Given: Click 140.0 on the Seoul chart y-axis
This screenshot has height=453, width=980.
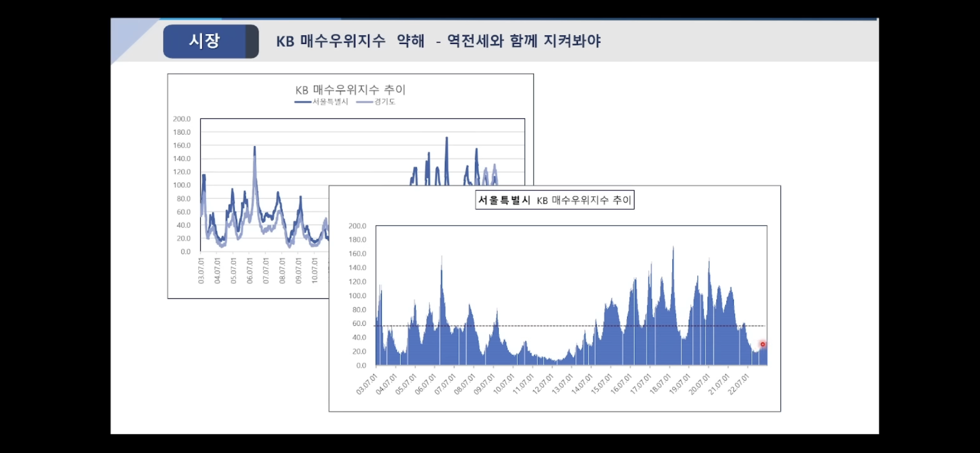Looking at the screenshot, I should point(357,268).
